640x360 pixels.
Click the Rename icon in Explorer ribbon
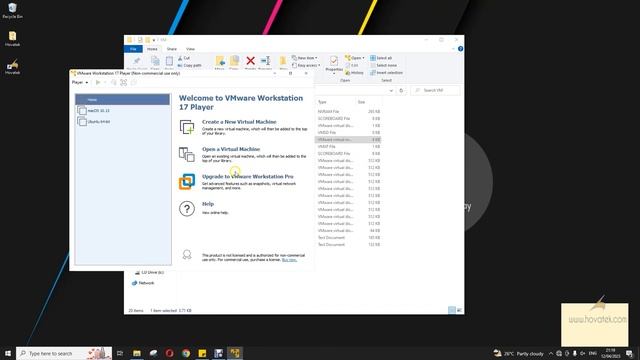[x=265, y=61]
